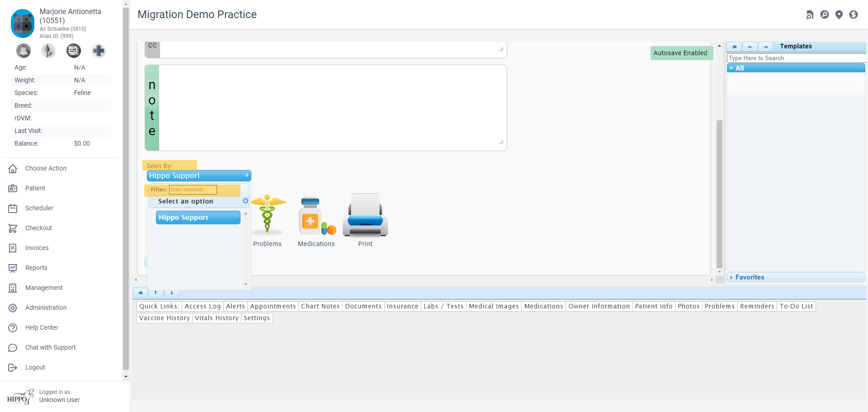Collapse the All templates section
The image size is (868, 412).
coord(796,68)
